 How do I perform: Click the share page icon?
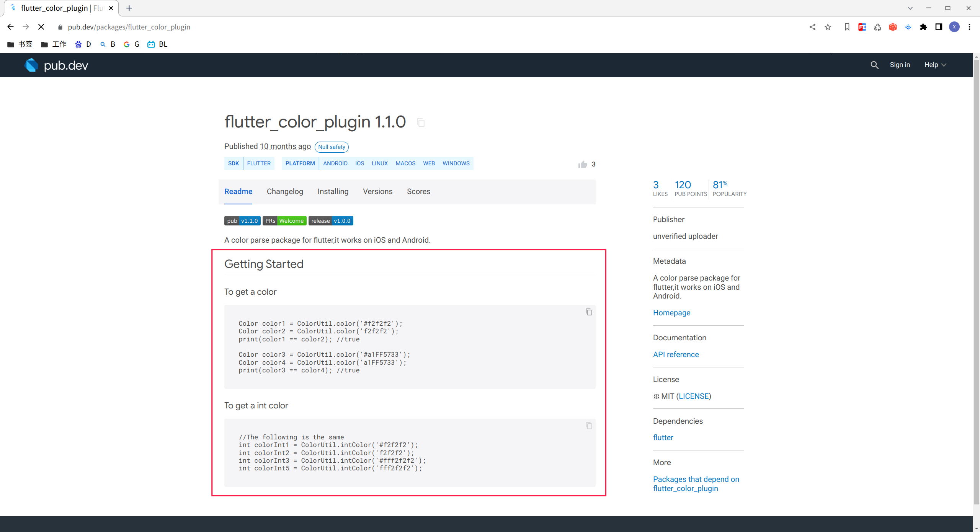pos(812,27)
